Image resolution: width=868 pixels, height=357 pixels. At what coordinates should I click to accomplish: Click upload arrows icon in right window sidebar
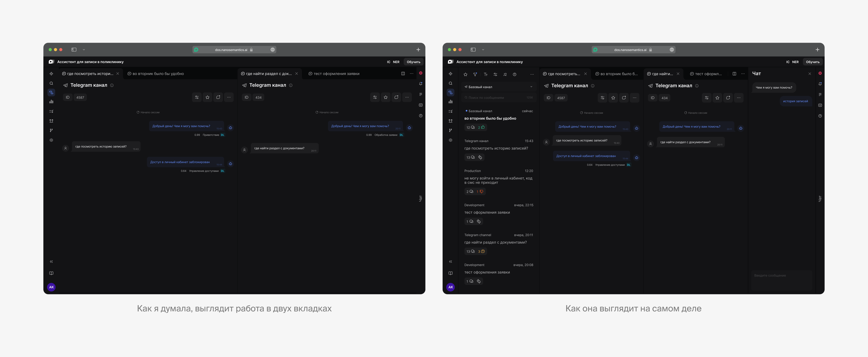(450, 121)
